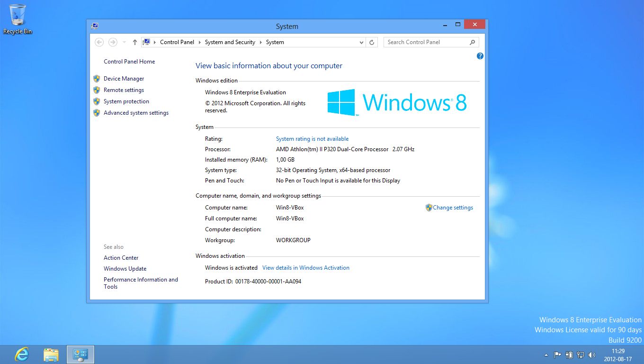Select the Product ID 00178-40000-00001-AA094 text
The height and width of the screenshot is (364, 644).
click(268, 282)
